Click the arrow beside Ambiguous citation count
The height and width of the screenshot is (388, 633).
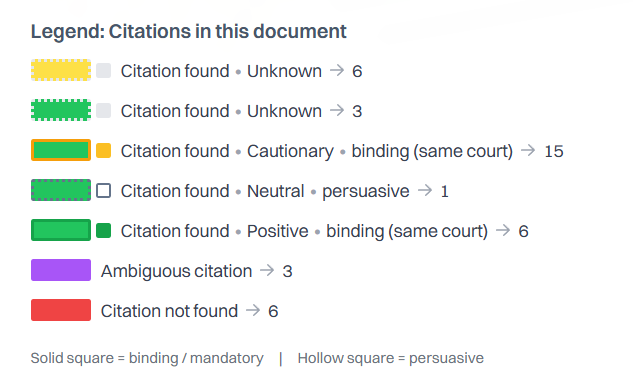(267, 270)
